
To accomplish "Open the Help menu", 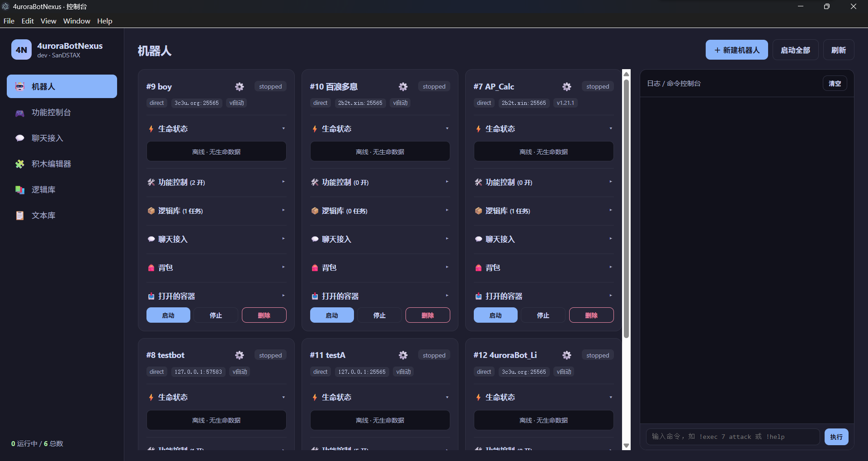I will pyautogui.click(x=104, y=21).
